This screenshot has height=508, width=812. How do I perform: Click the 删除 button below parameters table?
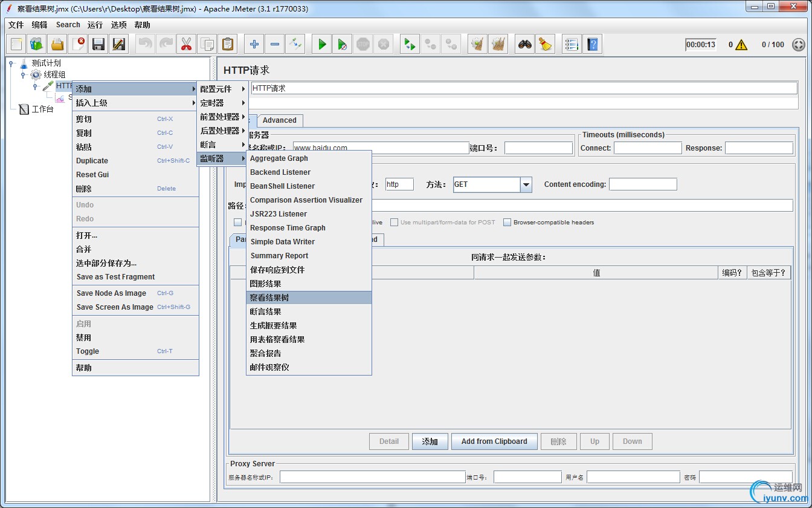tap(559, 441)
